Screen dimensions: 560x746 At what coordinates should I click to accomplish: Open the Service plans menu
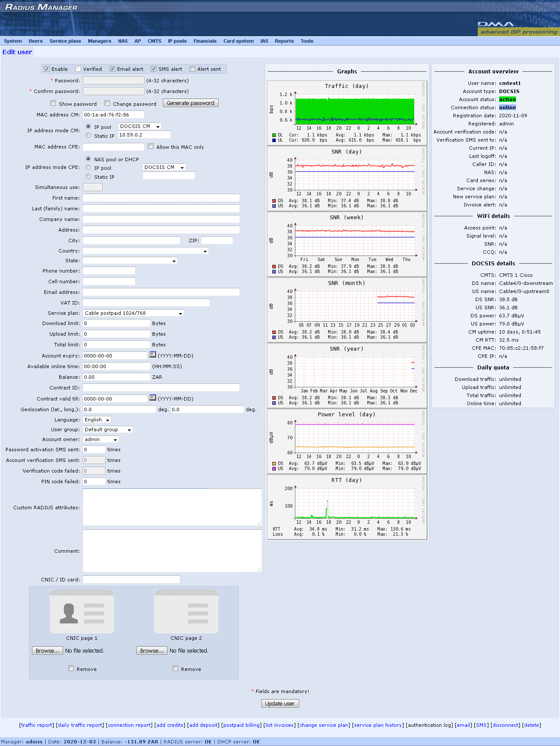(65, 41)
